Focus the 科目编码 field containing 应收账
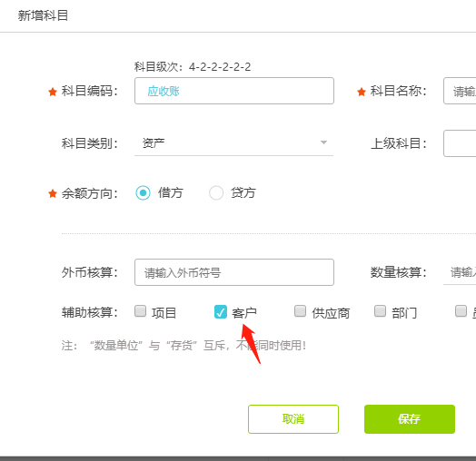This screenshot has height=461, width=476. point(234,91)
